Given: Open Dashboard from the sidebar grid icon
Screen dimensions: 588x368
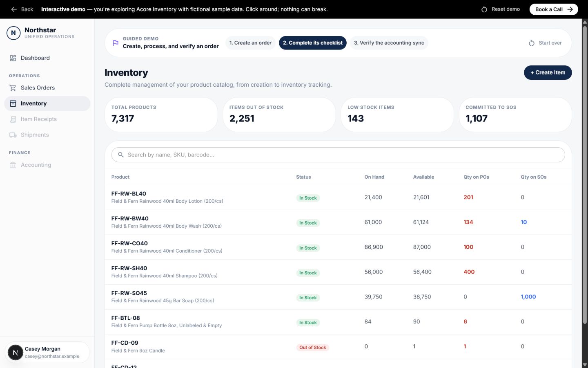Looking at the screenshot, I should pos(13,58).
